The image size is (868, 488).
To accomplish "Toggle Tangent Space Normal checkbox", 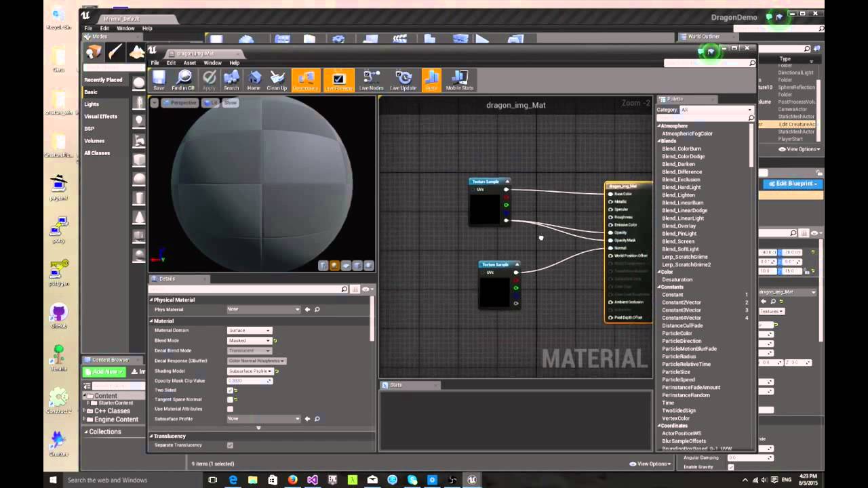I will click(x=230, y=400).
